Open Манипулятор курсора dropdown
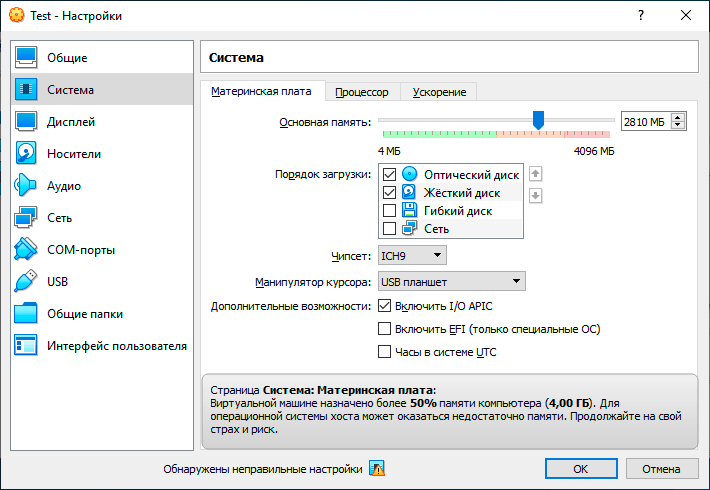 click(x=451, y=281)
